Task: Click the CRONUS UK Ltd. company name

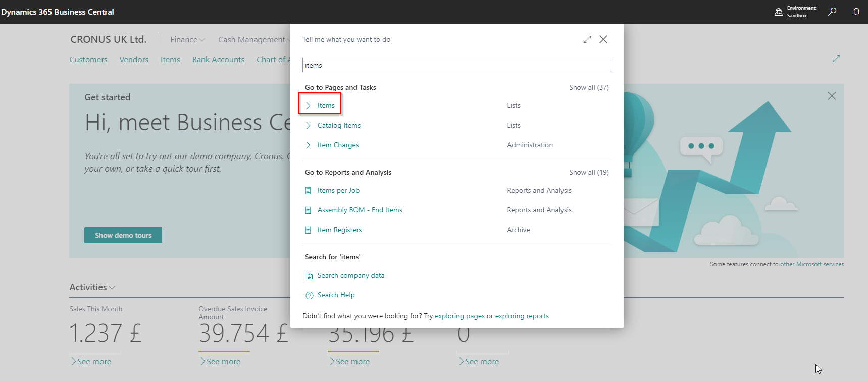Action: (x=109, y=39)
